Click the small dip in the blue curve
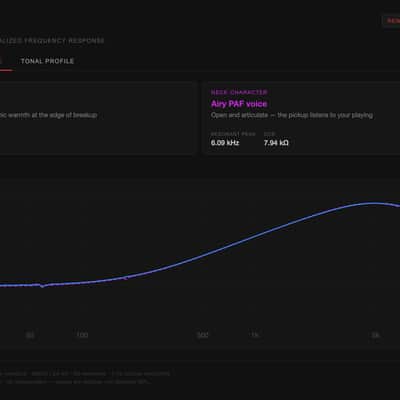400x400 pixels. (42, 286)
